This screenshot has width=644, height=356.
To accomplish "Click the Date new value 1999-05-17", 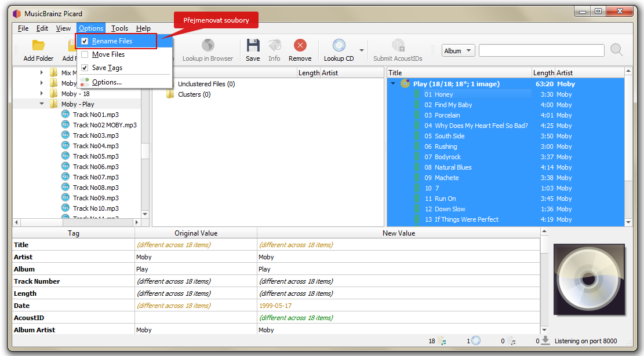I will (x=275, y=306).
